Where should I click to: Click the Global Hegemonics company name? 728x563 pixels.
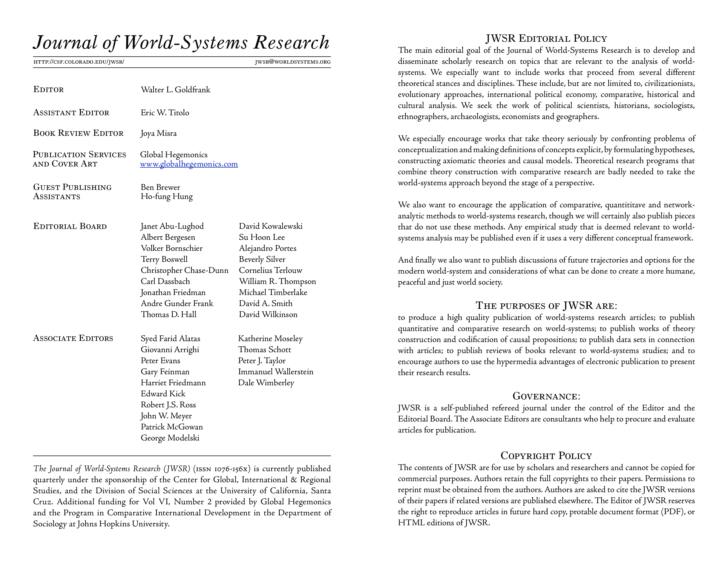point(174,155)
